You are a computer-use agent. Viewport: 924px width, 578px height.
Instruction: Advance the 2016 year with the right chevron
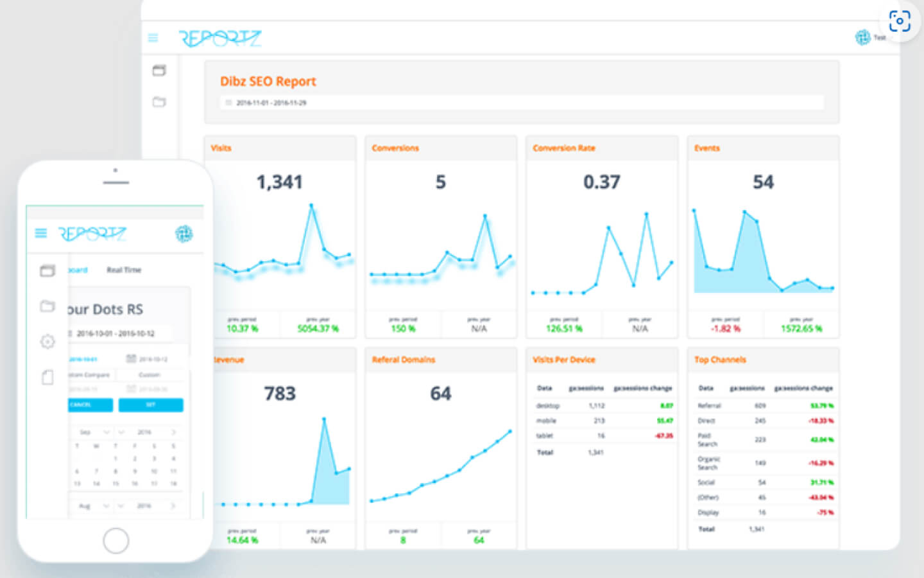173,432
